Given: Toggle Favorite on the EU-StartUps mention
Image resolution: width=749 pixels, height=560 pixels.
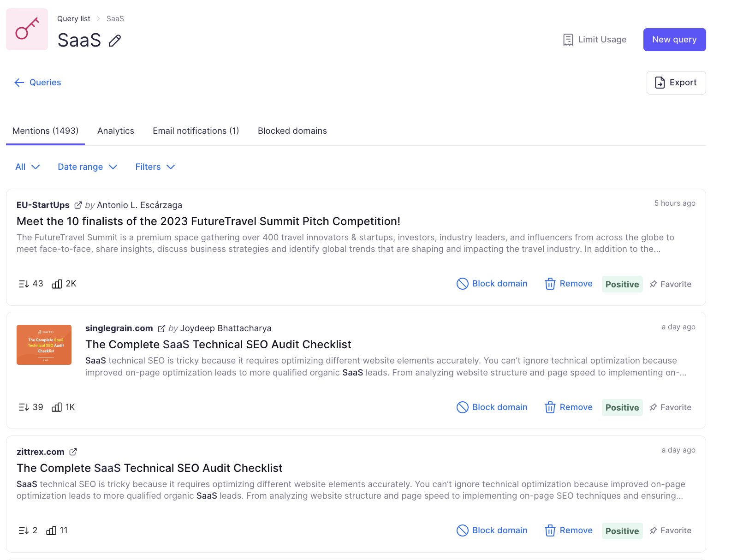Looking at the screenshot, I should [670, 284].
